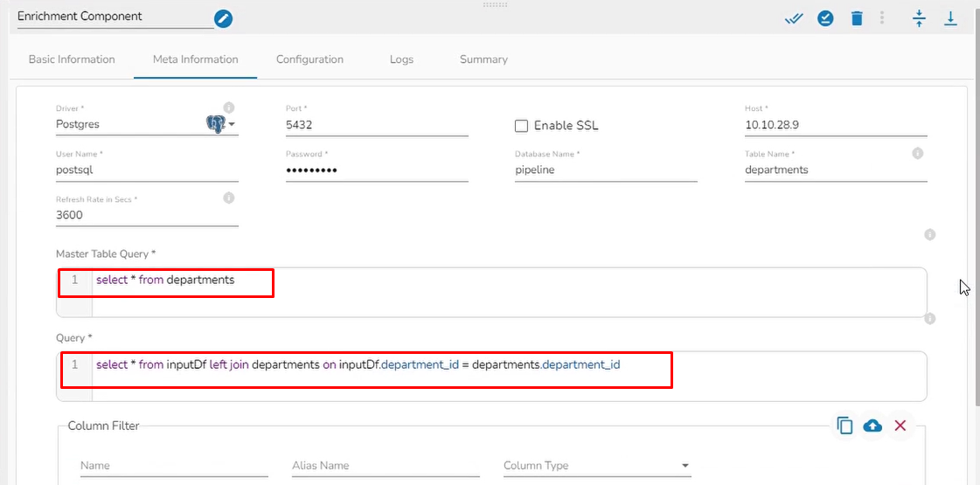The width and height of the screenshot is (980, 485).
Task: Enable the SSL checkbox
Action: (522, 126)
